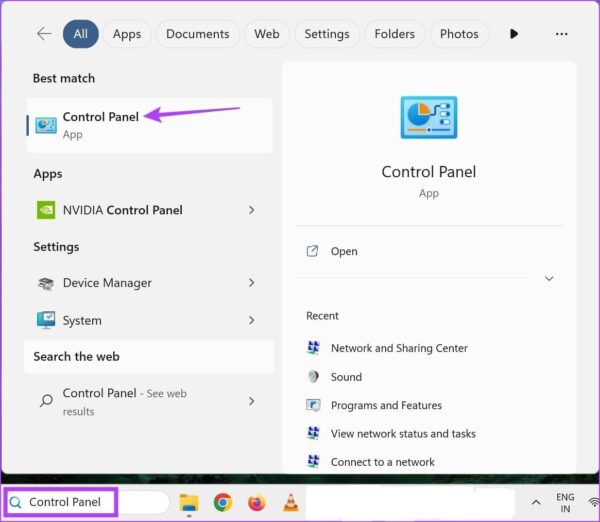The height and width of the screenshot is (522, 600).
Task: Open File Explorer from the taskbar
Action: [x=189, y=502]
